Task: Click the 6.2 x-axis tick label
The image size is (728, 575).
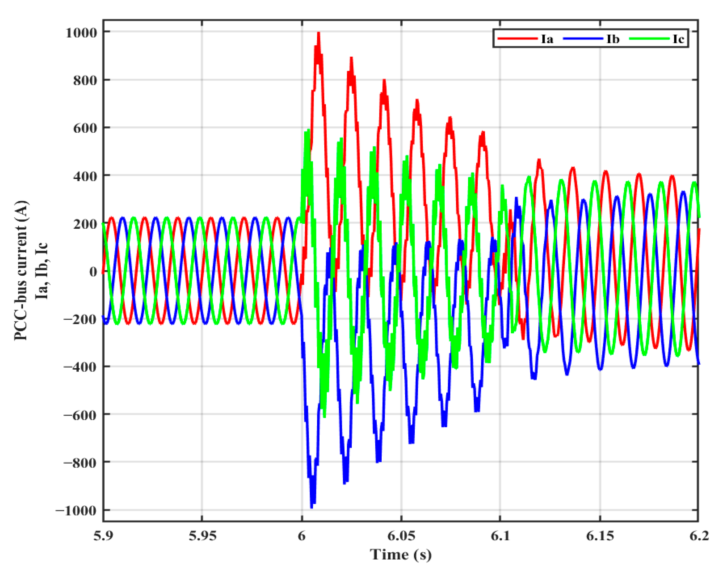Action: click(699, 536)
